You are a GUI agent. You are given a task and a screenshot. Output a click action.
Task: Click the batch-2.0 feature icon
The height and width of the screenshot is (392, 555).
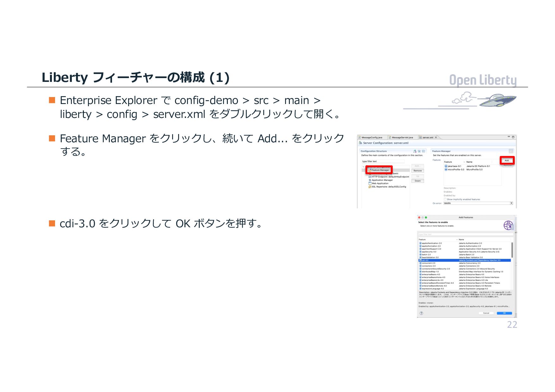(421, 254)
